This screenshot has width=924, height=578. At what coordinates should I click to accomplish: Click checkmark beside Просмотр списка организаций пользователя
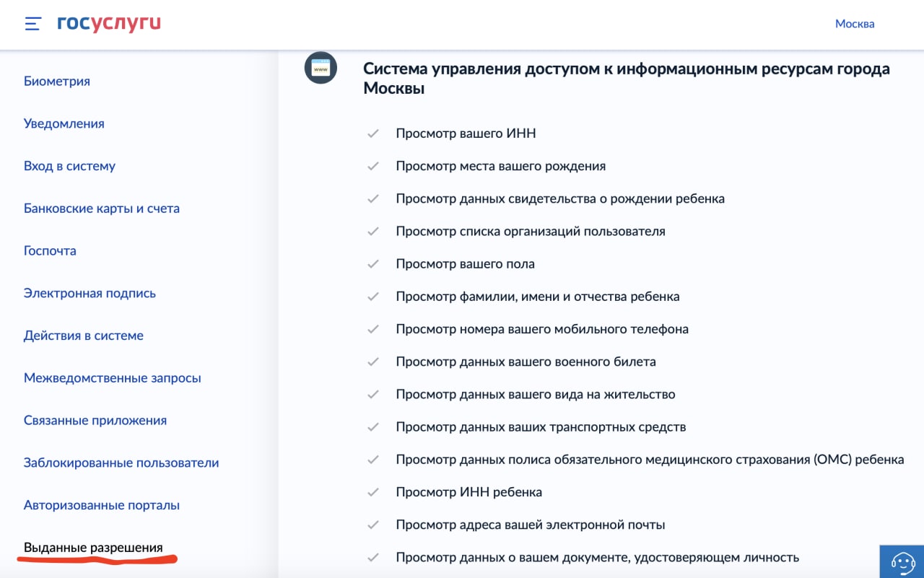point(373,232)
